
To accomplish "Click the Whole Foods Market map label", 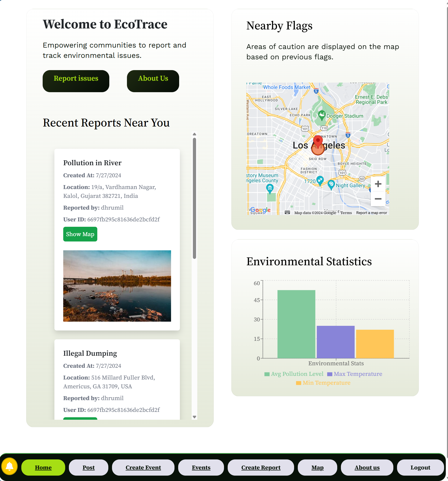I will click(287, 87).
